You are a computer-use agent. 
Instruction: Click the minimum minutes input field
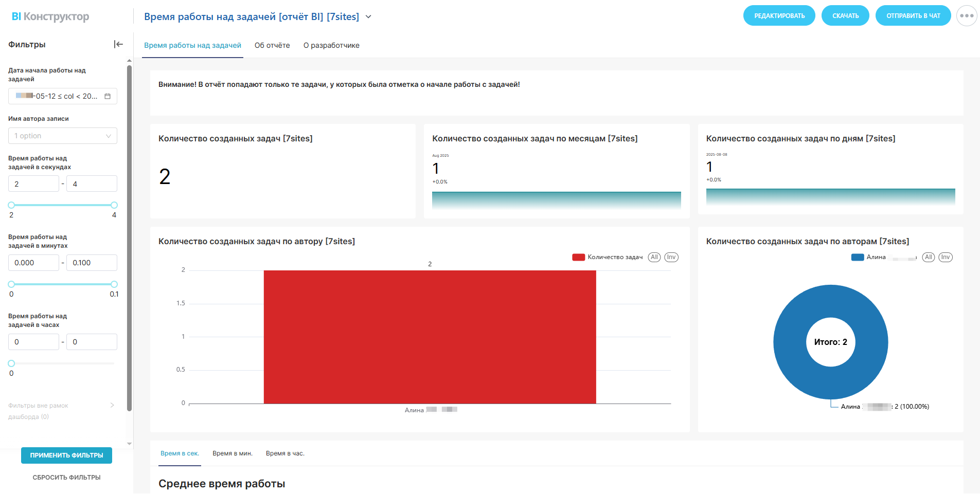tap(33, 263)
